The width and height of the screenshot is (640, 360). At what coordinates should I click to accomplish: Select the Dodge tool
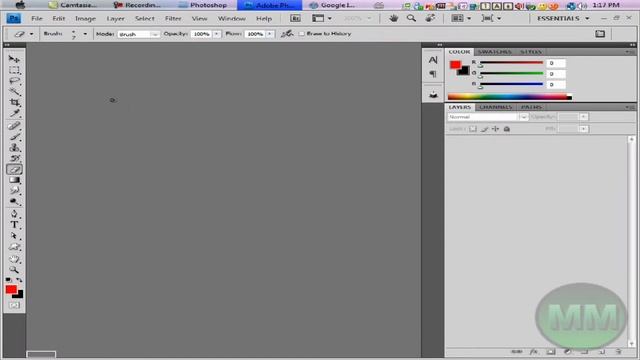click(14, 201)
